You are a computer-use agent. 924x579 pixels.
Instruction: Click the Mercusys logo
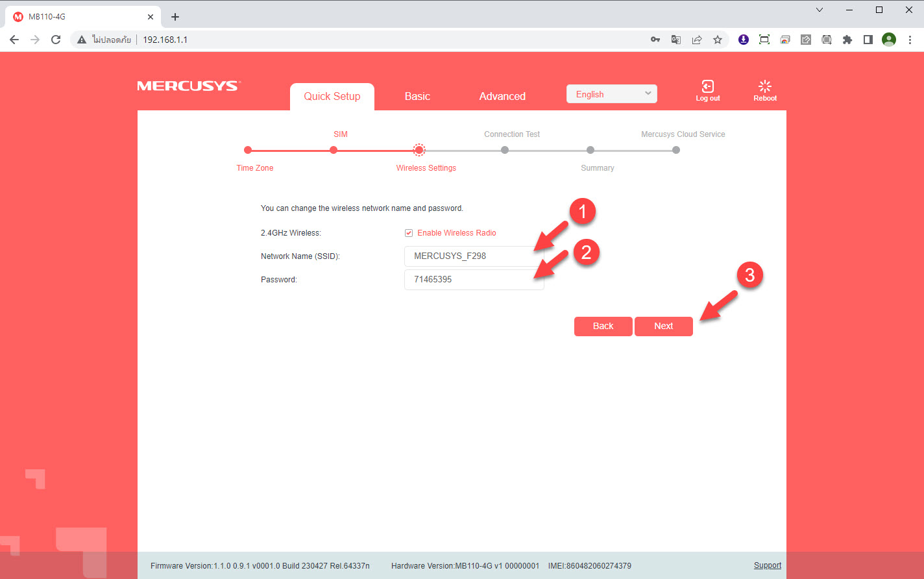[189, 86]
